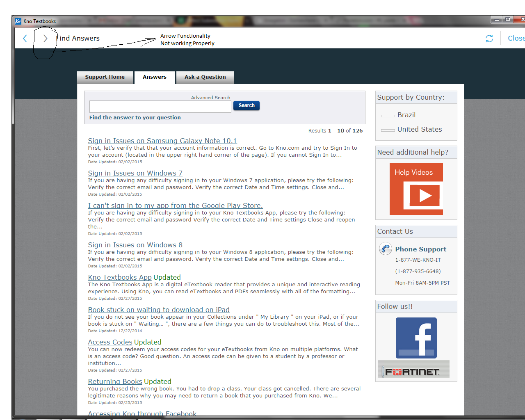Open Sign in Issues on Windows 7 article
Screen dimensions: 525x420
pyautogui.click(x=135, y=173)
